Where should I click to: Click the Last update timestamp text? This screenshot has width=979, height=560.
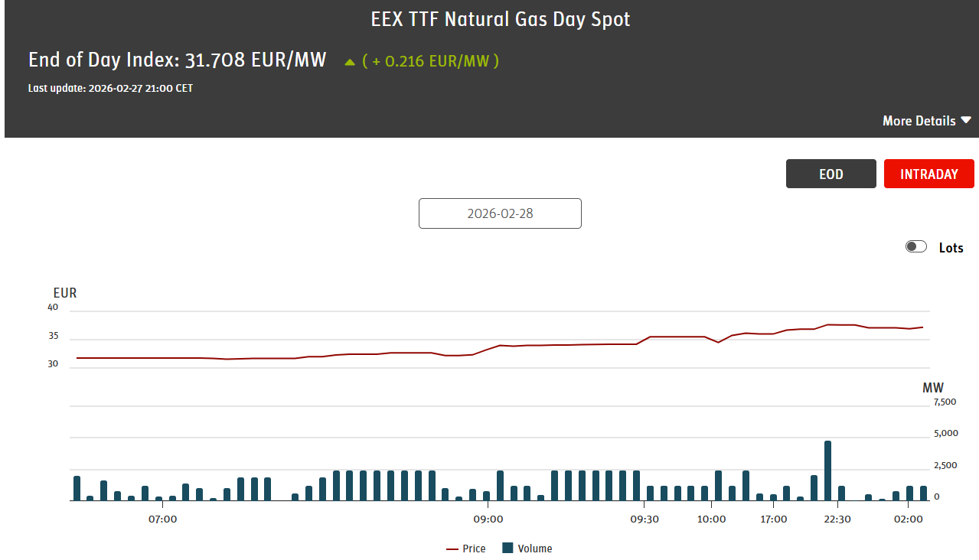(110, 88)
